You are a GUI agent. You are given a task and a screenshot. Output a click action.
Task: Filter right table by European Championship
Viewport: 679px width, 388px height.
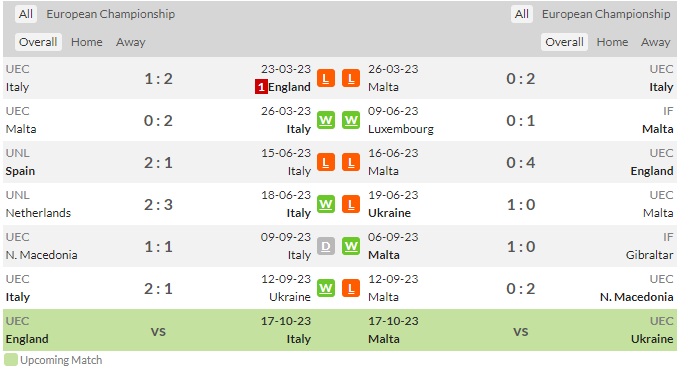pos(606,14)
